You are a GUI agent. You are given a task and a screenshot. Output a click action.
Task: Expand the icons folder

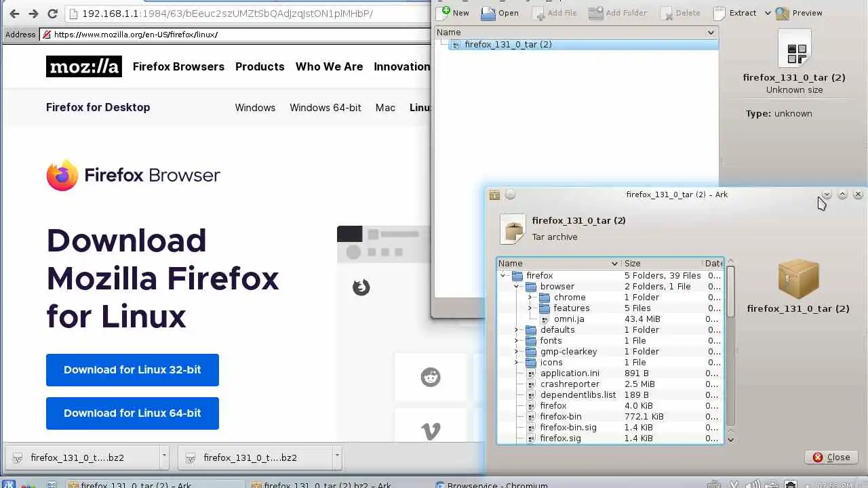click(517, 362)
